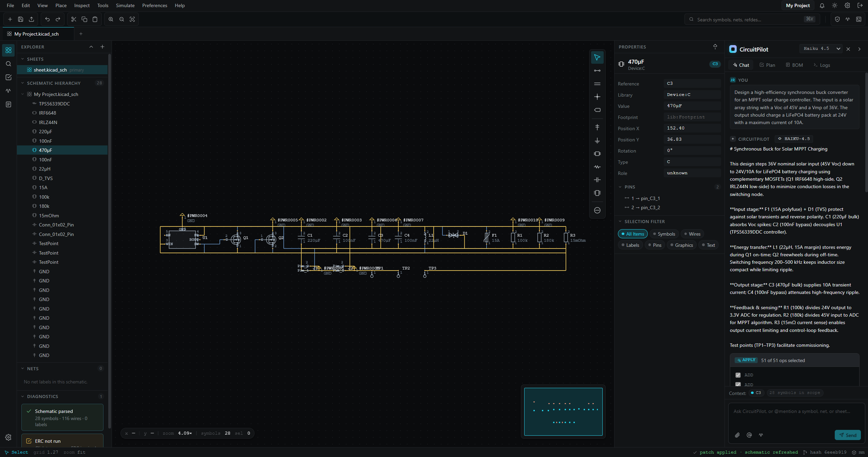The height and width of the screenshot is (457, 868).
Task: Collapse the Selection Filter section
Action: [x=620, y=221]
